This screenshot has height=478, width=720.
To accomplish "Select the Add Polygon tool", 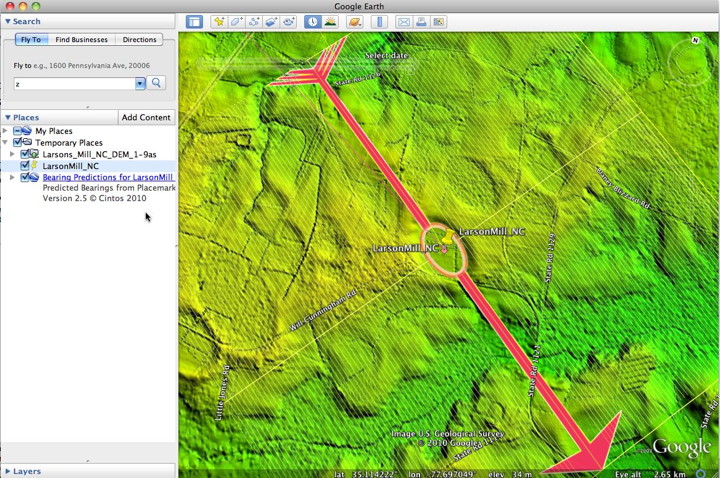I will (237, 21).
